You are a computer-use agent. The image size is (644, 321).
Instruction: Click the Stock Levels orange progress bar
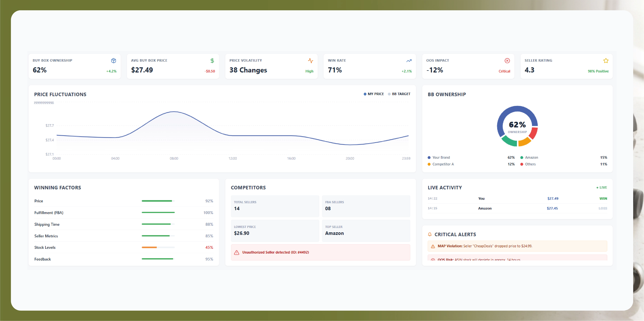coord(150,247)
